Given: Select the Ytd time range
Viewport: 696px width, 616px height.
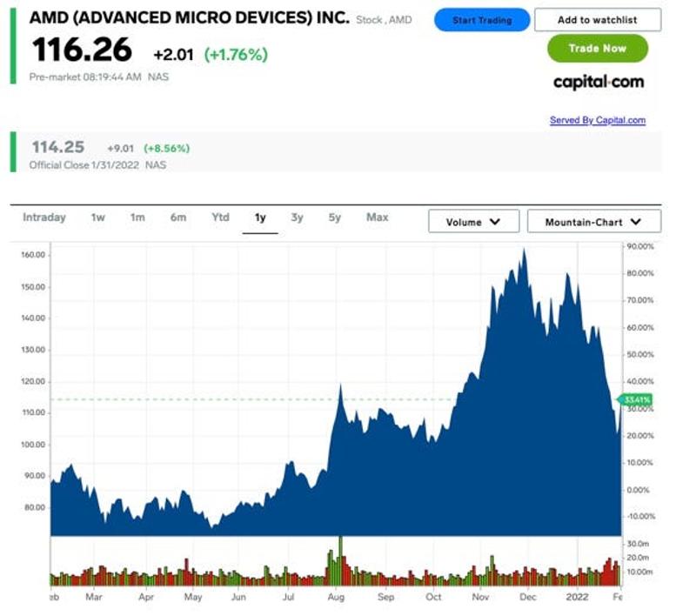Looking at the screenshot, I should click(221, 218).
